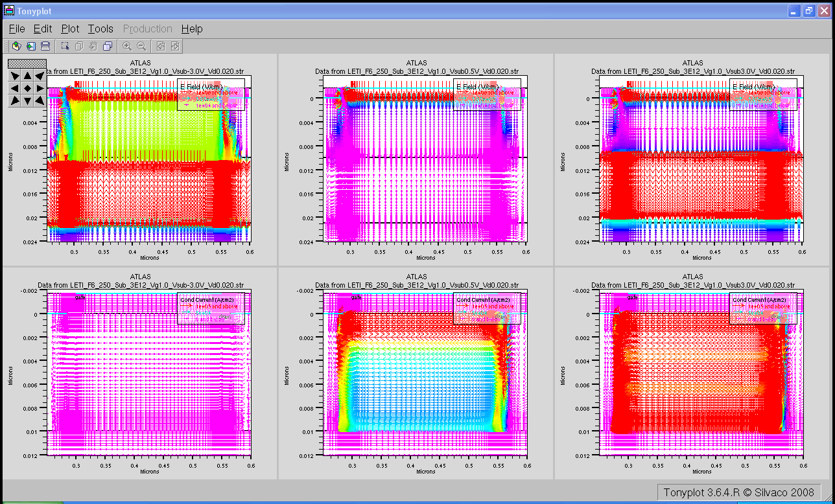835x504 pixels.
Task: Open the Tools menu
Action: tap(100, 29)
